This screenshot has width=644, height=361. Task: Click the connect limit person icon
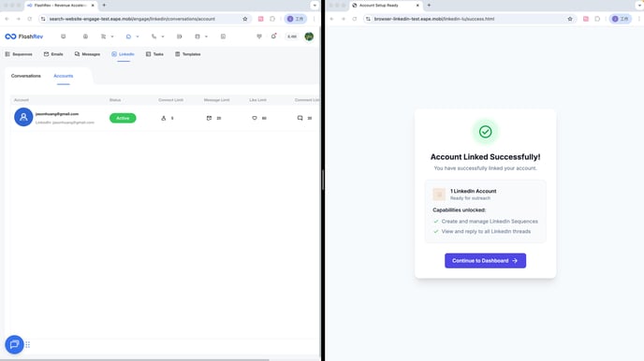pos(164,118)
